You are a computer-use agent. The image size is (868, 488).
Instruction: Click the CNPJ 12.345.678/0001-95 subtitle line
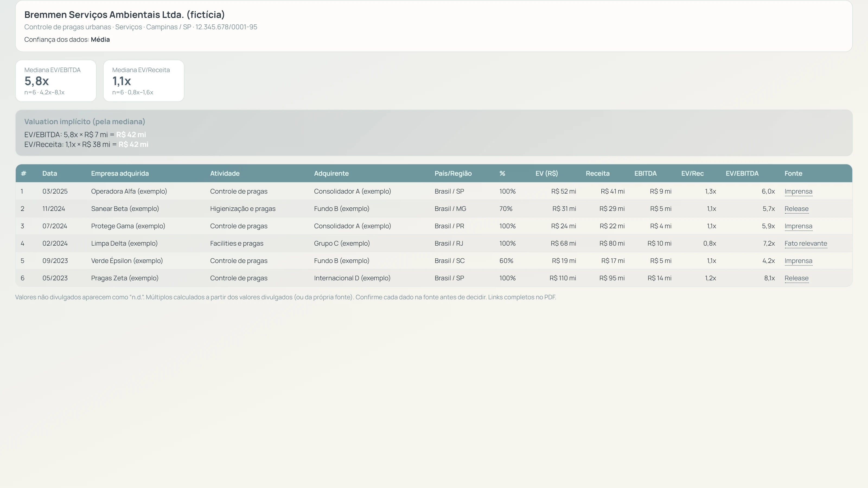tap(141, 27)
